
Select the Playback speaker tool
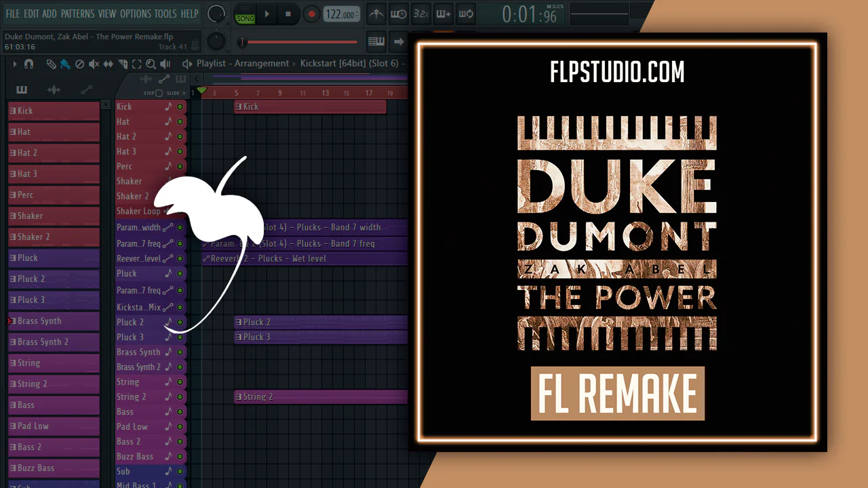click(165, 64)
